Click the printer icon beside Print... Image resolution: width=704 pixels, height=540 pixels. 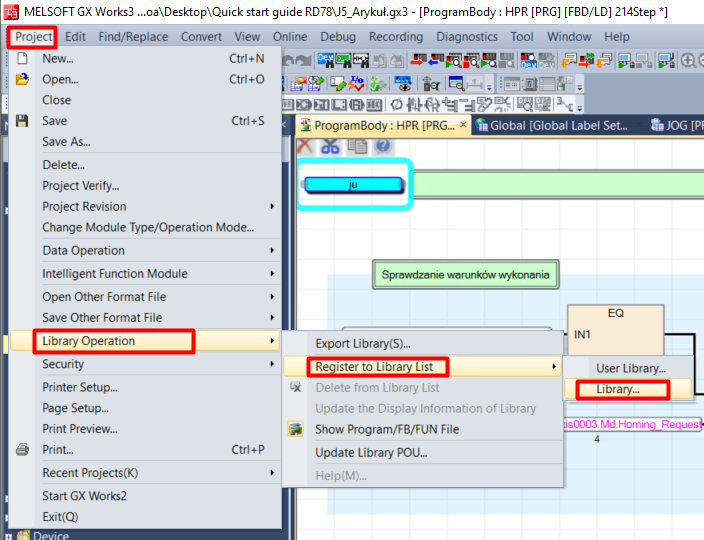point(22,449)
